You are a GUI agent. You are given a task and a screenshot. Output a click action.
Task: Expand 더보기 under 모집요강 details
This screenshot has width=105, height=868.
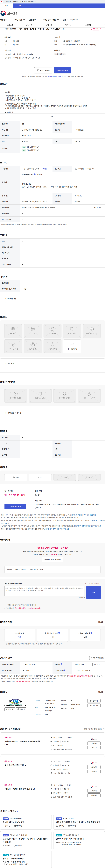52,116
